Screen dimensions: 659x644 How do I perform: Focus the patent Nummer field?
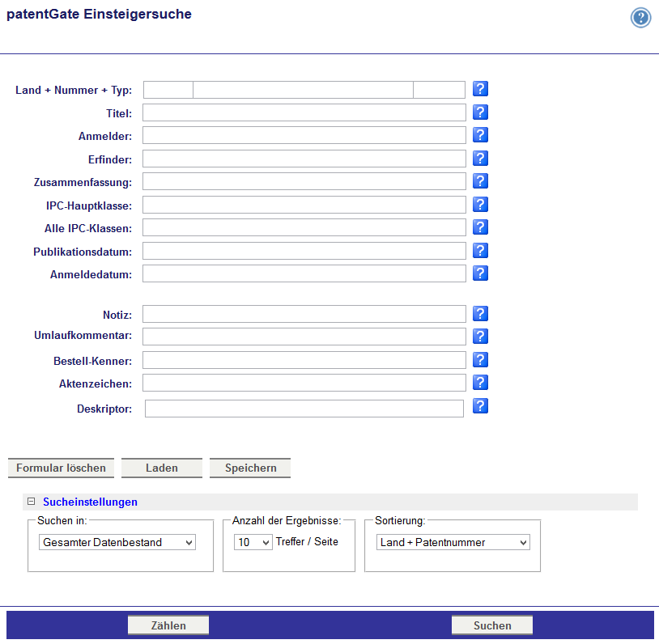(x=303, y=90)
